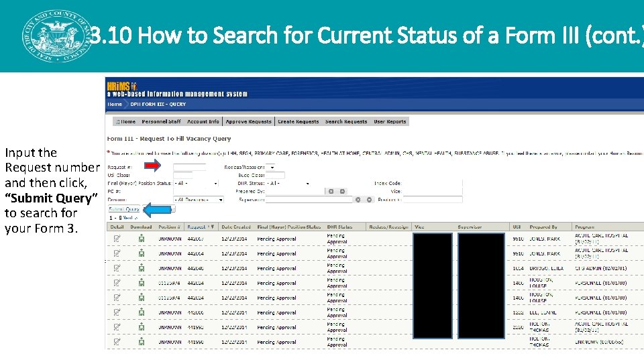Download form for request 442064
Image resolution: width=644 pixels, height=362 pixels.
point(142,253)
